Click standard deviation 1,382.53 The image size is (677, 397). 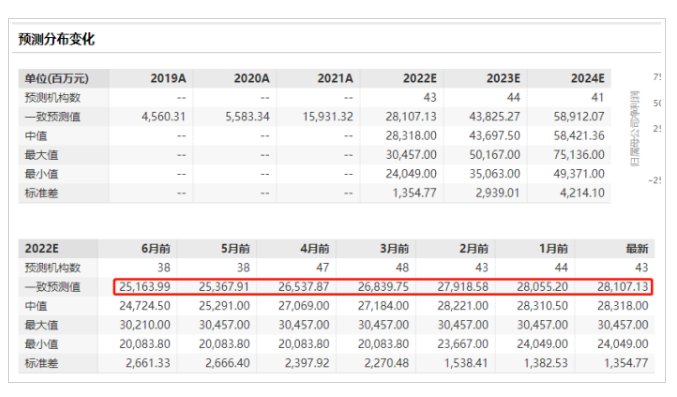[x=546, y=363]
